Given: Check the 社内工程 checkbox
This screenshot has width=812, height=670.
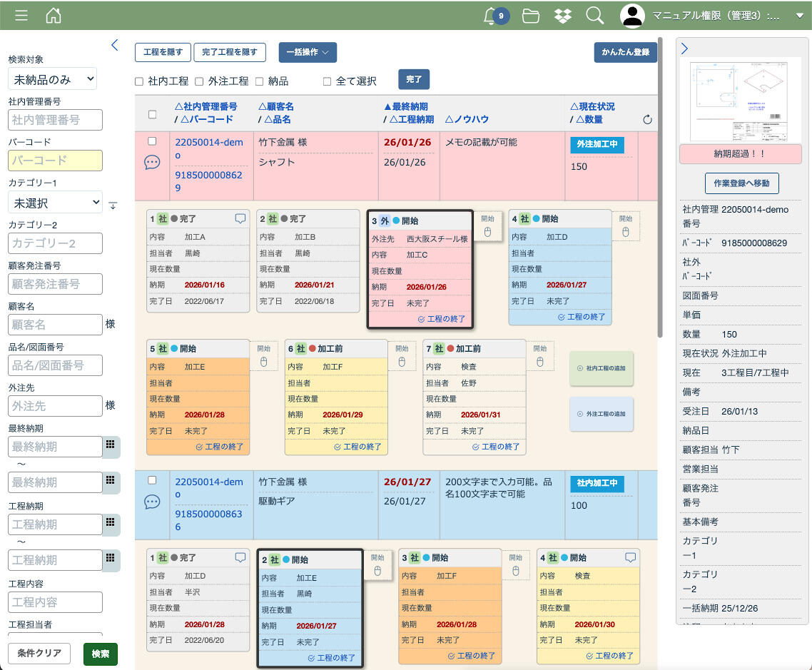Looking at the screenshot, I should [x=139, y=81].
